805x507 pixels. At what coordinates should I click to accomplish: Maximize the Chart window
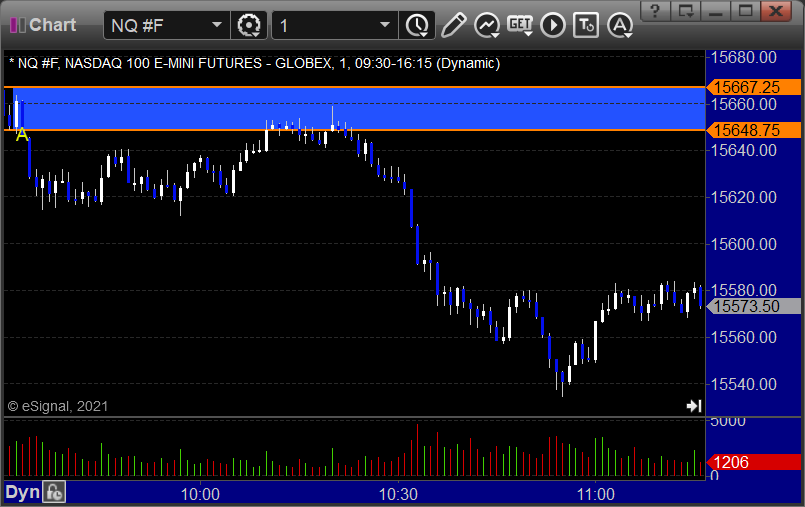[x=745, y=11]
